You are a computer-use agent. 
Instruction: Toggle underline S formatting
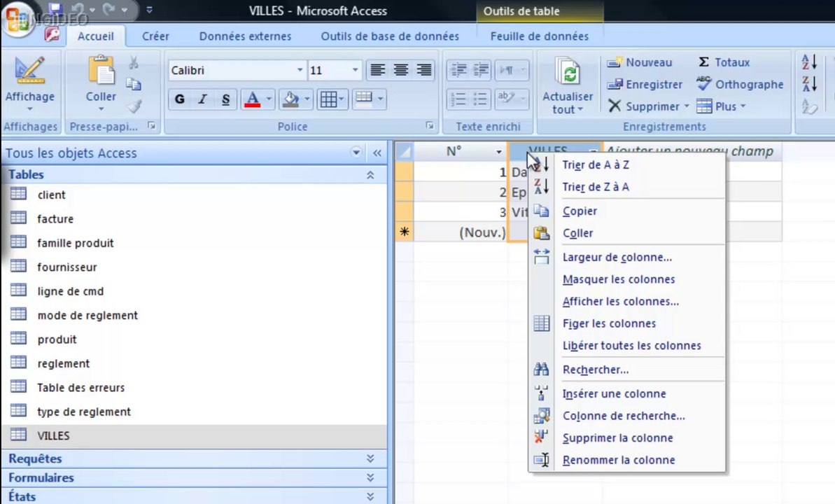tap(226, 99)
